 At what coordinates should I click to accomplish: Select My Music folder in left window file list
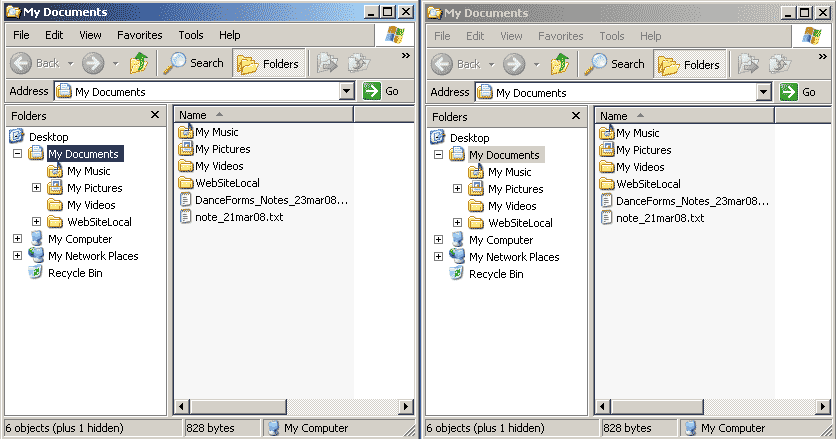point(216,132)
